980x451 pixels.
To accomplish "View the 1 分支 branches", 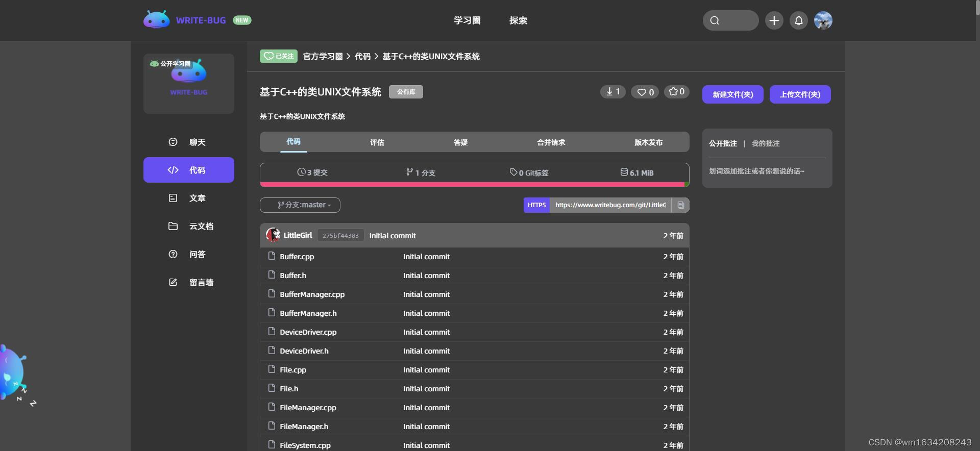I will (x=421, y=172).
